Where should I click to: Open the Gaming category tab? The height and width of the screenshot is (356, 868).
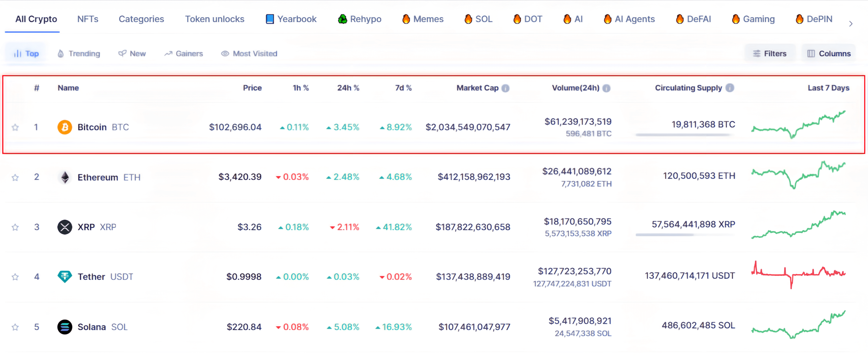753,19
